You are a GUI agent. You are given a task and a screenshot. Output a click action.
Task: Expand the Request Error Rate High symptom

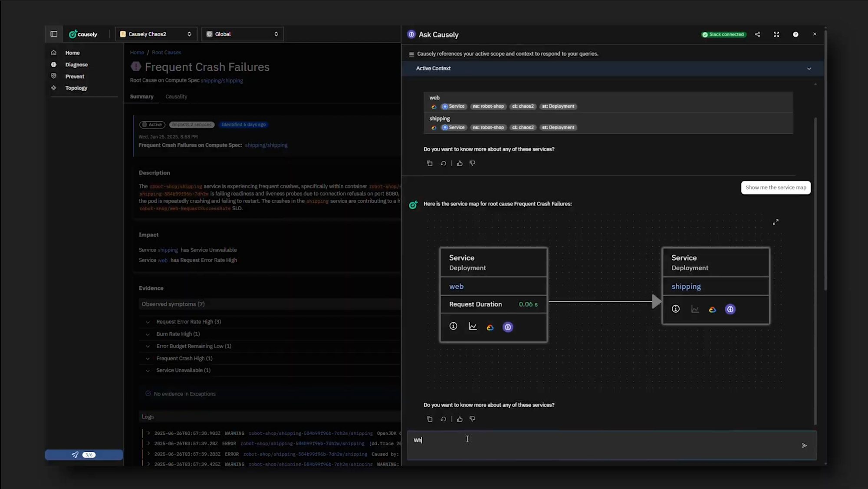(148, 322)
